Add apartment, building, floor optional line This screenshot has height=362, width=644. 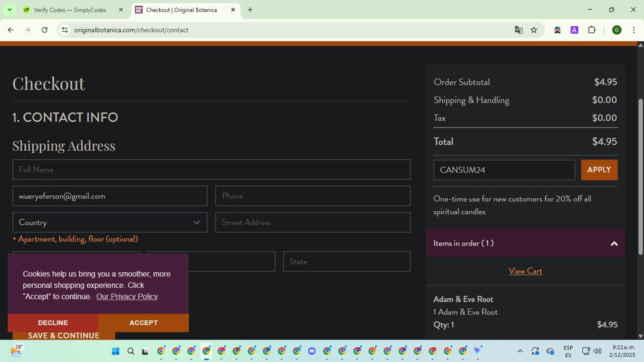[75, 239]
